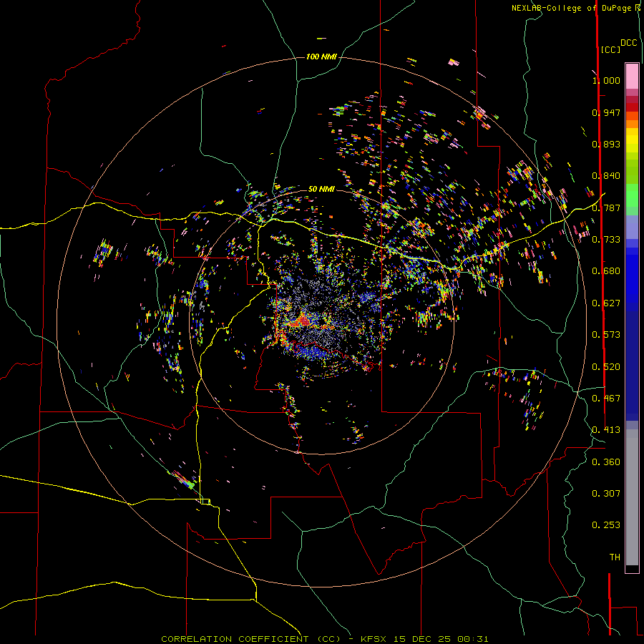Click the 0.413 legend value
This screenshot has height=644, width=644.
pos(606,430)
